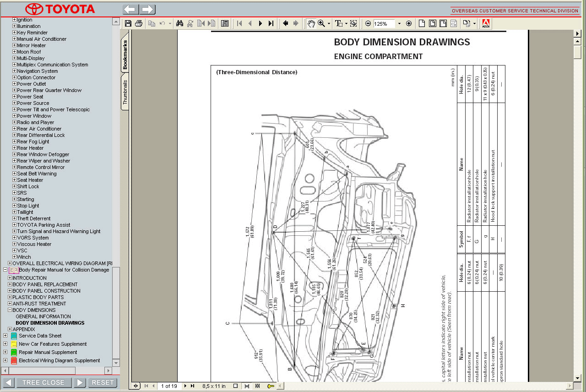Click the last page arrow in the status bar
The height and width of the screenshot is (392, 586).
coord(193,386)
